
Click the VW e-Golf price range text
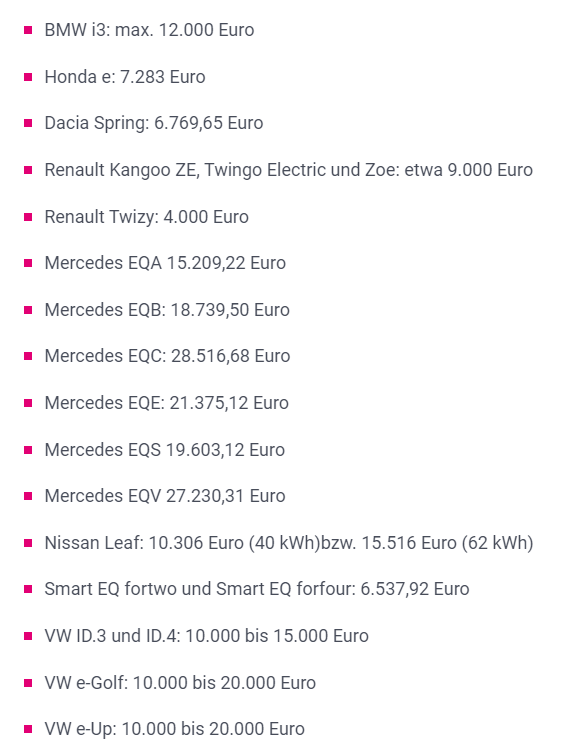click(x=180, y=683)
